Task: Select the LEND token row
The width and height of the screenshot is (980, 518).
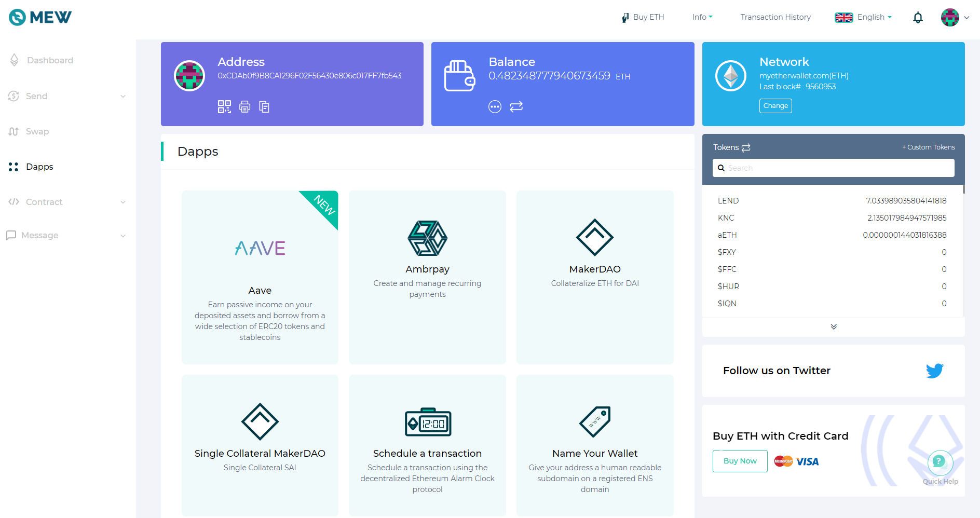Action: [832, 201]
